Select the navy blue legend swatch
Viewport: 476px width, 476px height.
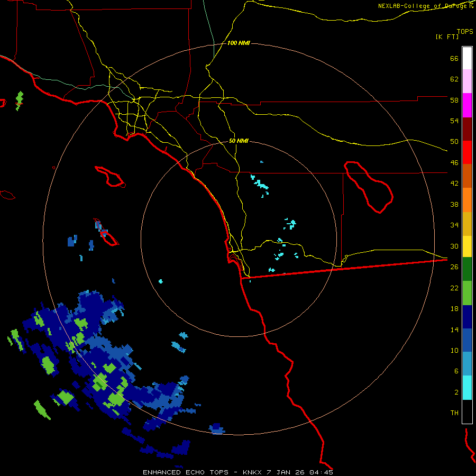click(467, 317)
